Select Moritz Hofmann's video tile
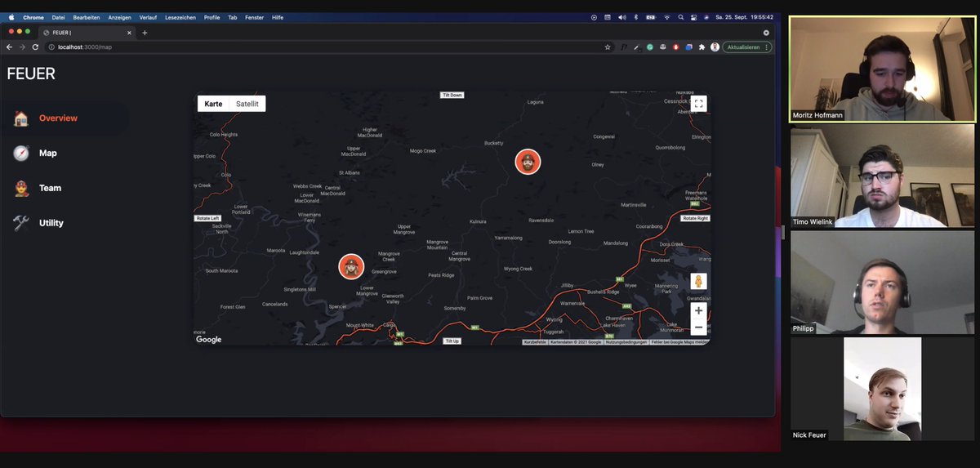 881,69
